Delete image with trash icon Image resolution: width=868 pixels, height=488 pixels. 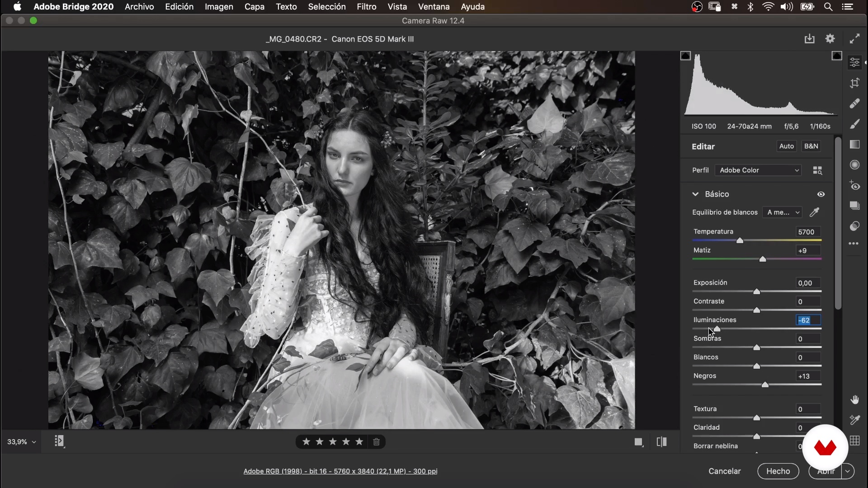tap(376, 441)
